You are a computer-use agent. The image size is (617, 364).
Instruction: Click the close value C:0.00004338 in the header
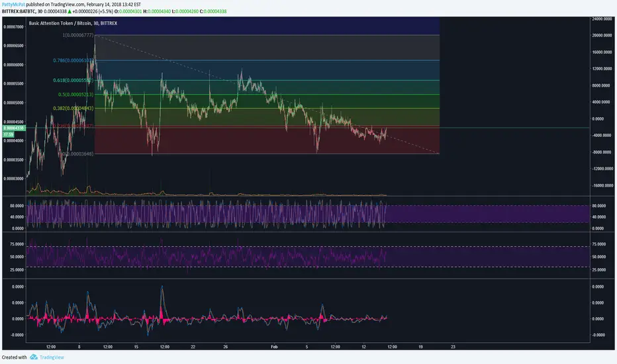pyautogui.click(x=213, y=11)
